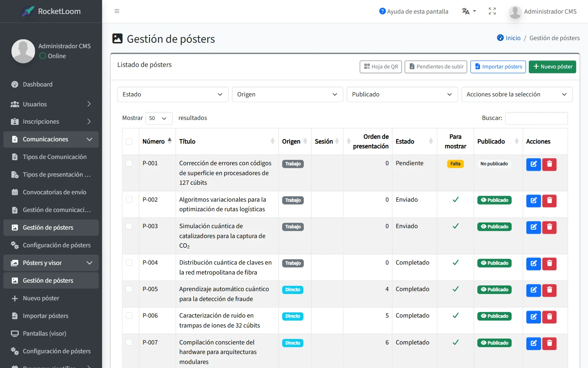This screenshot has height=368, width=588.
Task: Click the Inicio breadcrumb link
Action: pyautogui.click(x=513, y=38)
